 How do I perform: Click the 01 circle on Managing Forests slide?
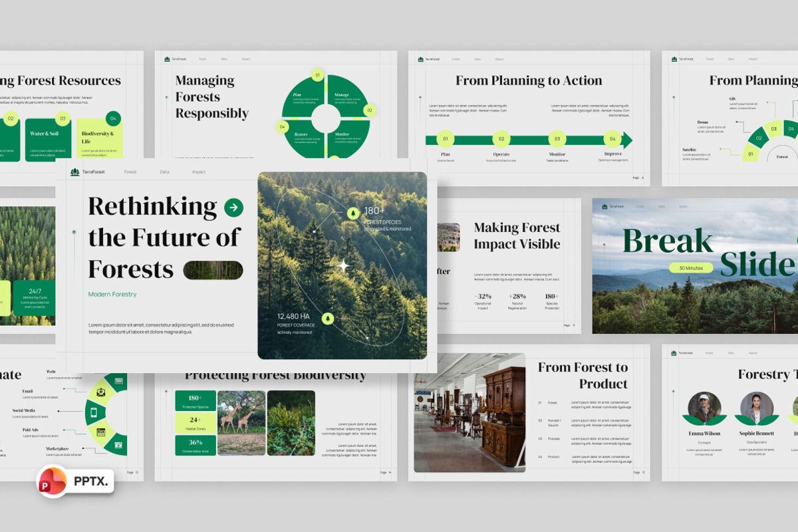[317, 75]
